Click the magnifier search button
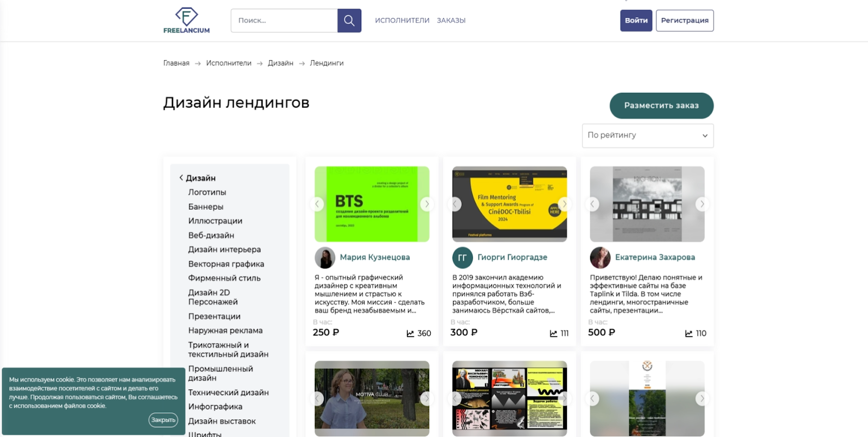 click(349, 21)
